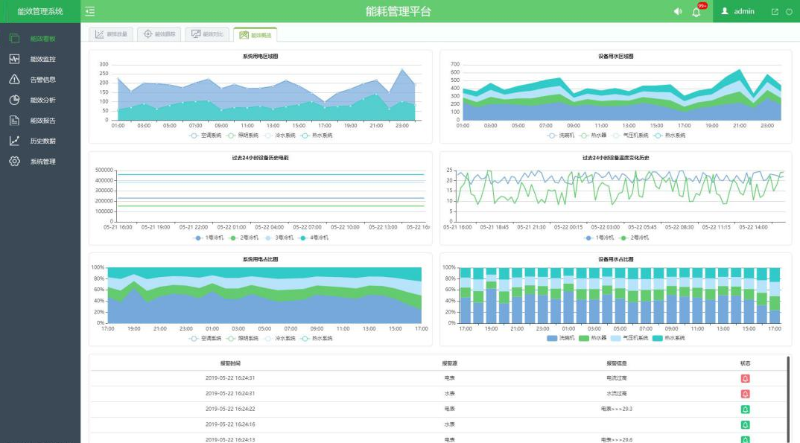Click red alarm status button in first row
This screenshot has width=800, height=443.
tap(745, 378)
